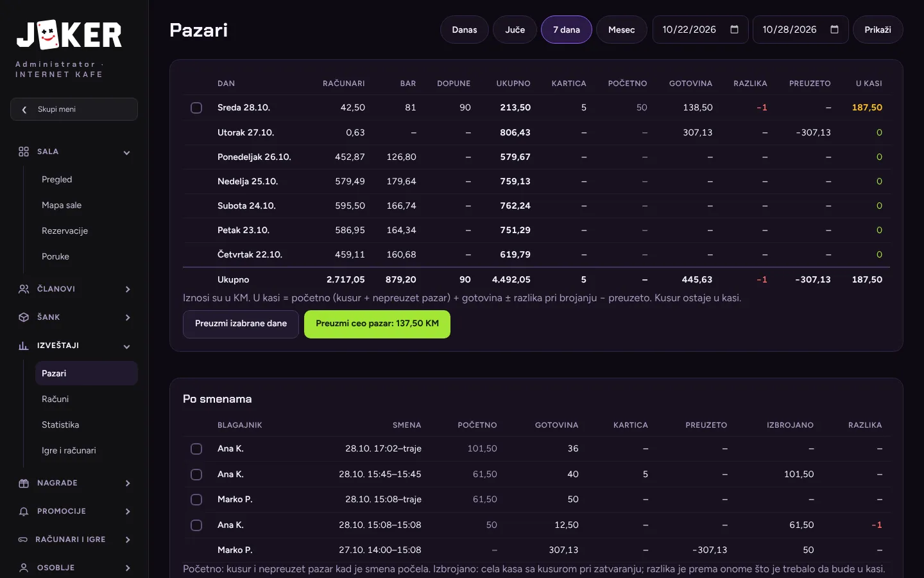Click the NAGRADE gift icon
Screen dimensions: 924x578
(x=24, y=483)
